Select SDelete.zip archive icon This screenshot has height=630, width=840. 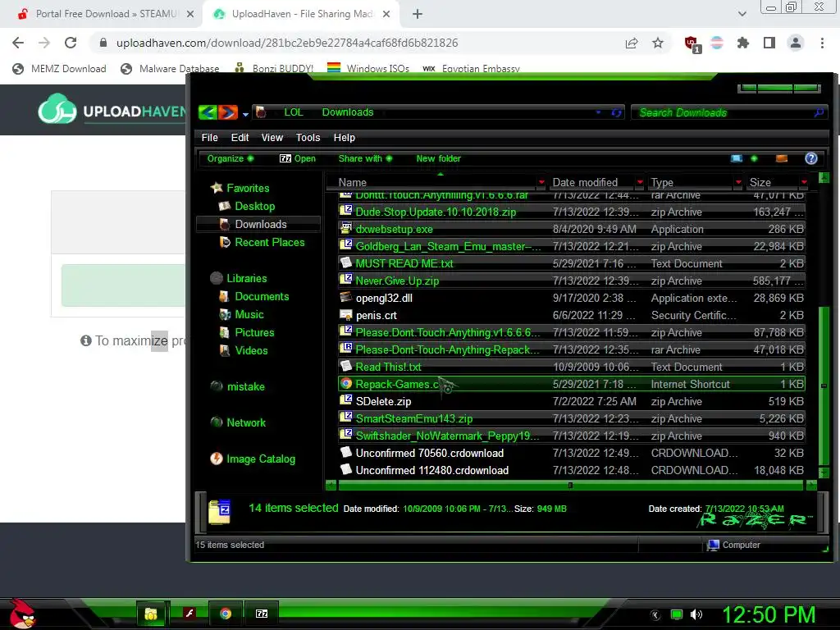346,400
